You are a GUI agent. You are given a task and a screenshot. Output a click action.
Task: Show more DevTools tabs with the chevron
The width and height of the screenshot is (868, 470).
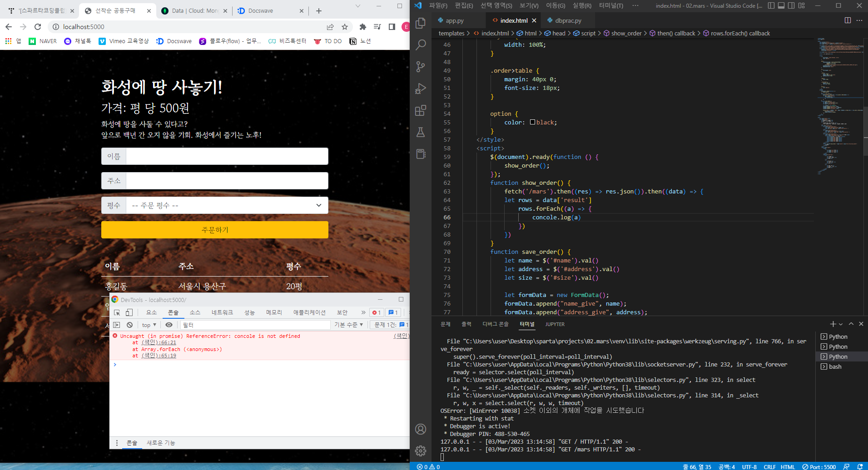(363, 312)
